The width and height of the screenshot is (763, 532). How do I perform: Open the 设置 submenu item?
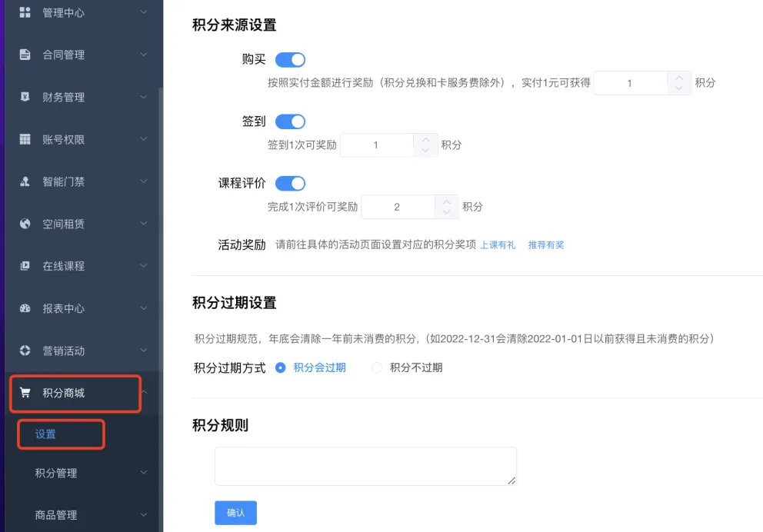[x=46, y=434]
